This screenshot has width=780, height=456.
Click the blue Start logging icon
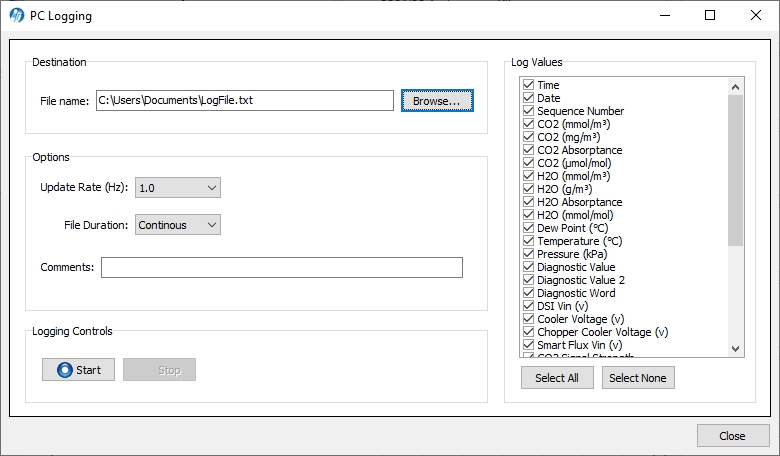click(x=65, y=370)
